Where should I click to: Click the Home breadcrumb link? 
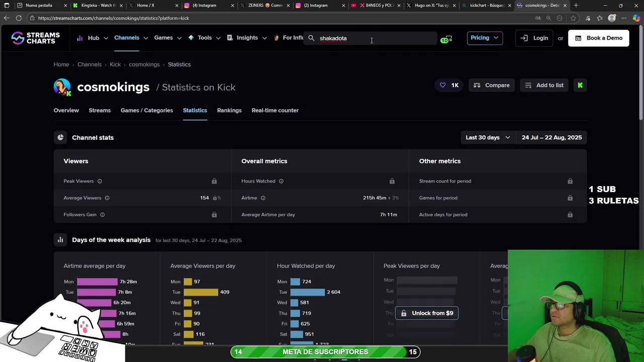[x=61, y=64]
